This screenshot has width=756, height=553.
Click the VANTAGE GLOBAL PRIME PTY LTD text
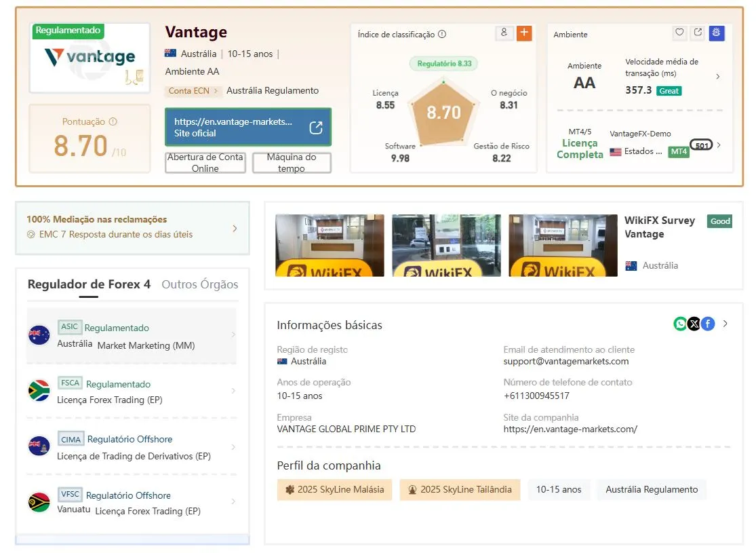tap(346, 429)
